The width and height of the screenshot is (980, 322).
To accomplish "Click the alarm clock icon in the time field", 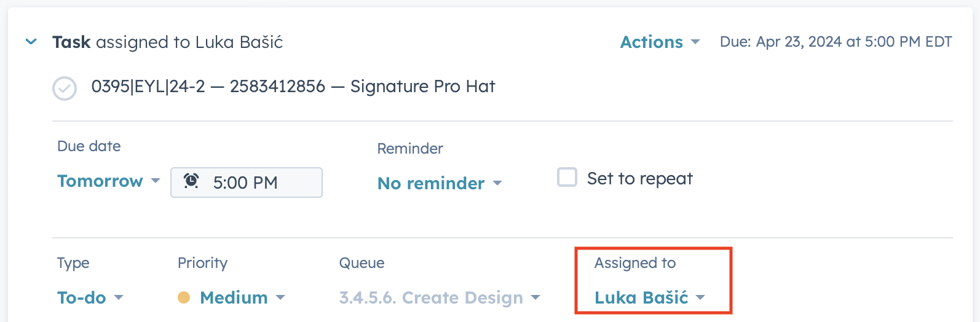I will coord(191,181).
